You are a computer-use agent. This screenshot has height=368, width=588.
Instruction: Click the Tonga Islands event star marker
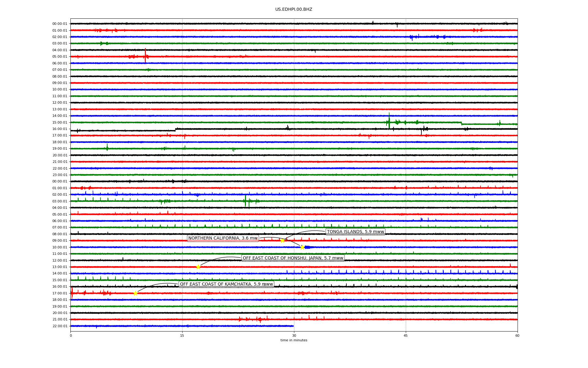click(282, 241)
